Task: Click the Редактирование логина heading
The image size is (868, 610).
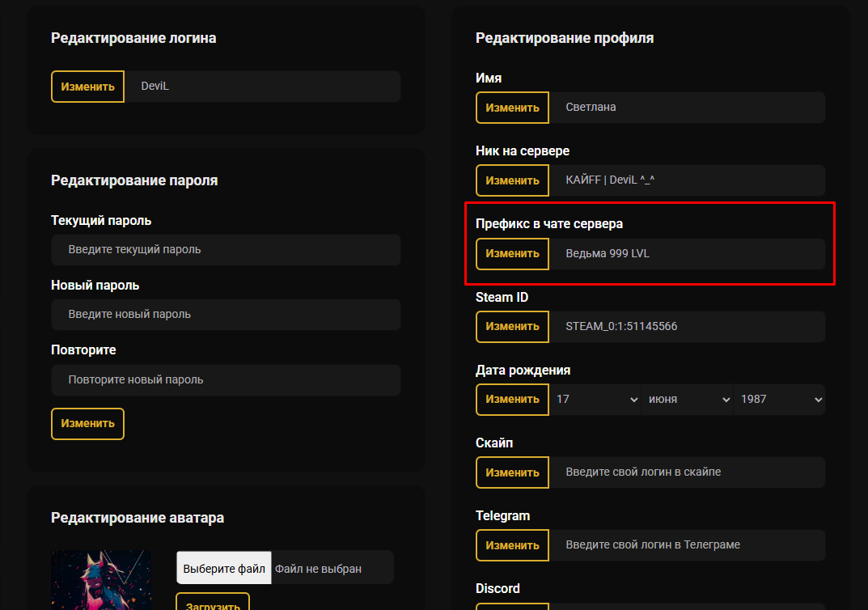Action: coord(133,38)
